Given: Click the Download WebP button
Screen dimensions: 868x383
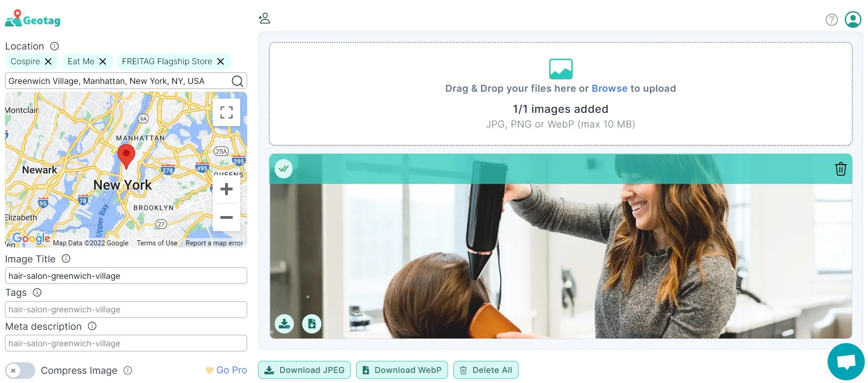Looking at the screenshot, I should tap(402, 370).
